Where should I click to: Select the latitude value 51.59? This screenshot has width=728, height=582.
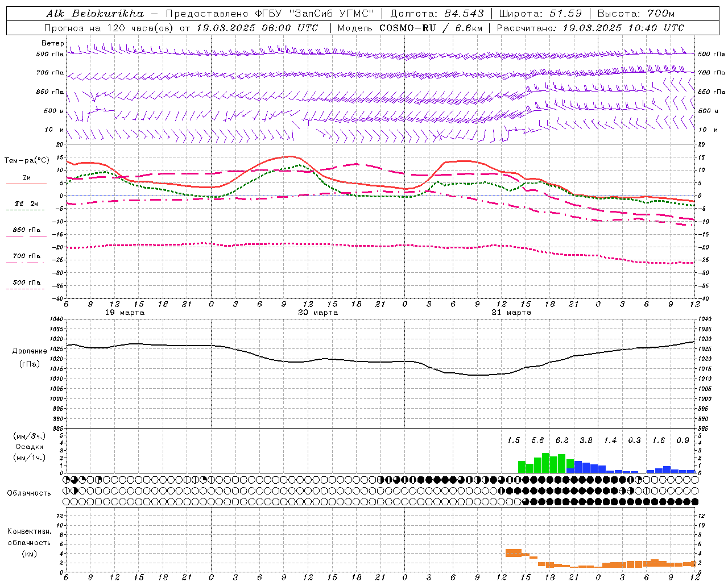tap(565, 13)
